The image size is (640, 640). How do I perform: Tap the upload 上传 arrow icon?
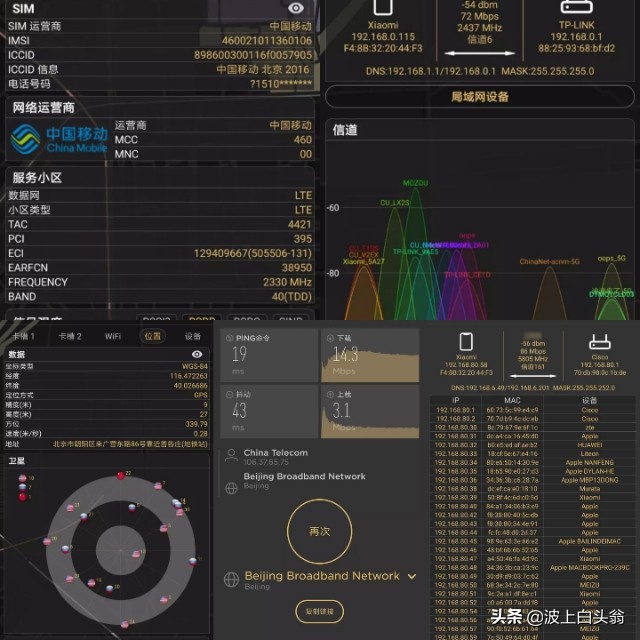pyautogui.click(x=330, y=394)
